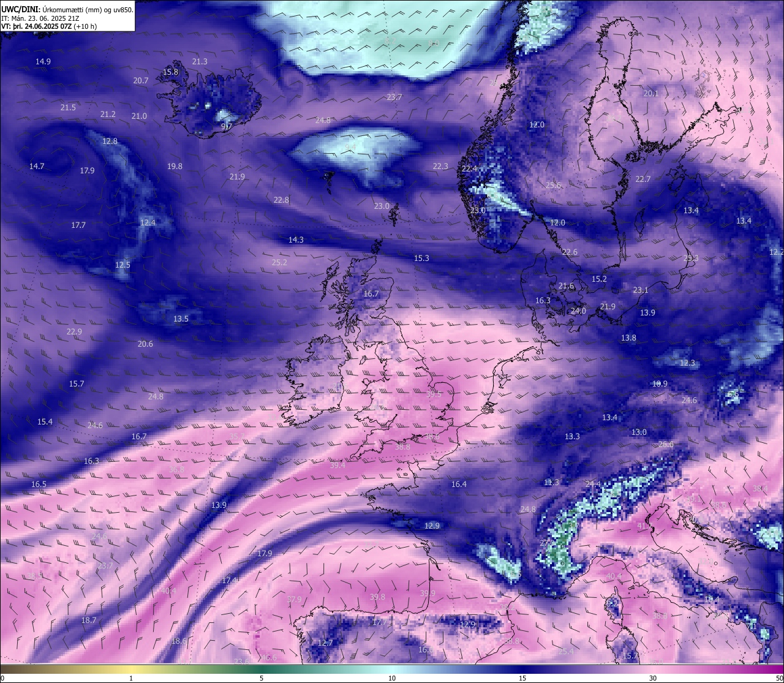784x683 pixels.
Task: Click the 41.4 value over northern Italy
Action: pyautogui.click(x=645, y=526)
